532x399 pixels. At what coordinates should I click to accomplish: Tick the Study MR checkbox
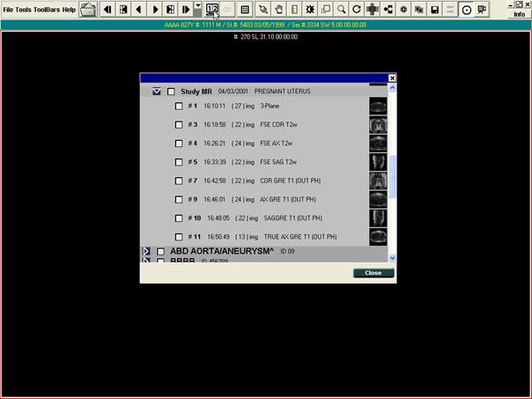coord(171,92)
